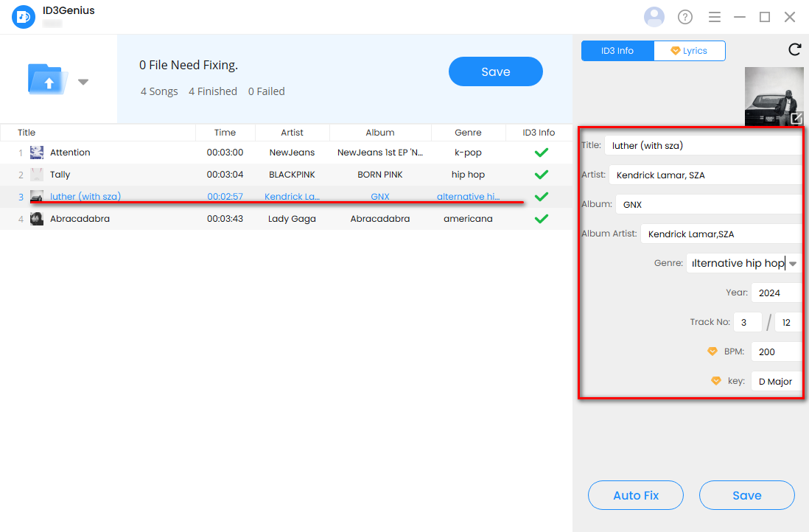
Task: Click the diamond icon on Lyrics tab
Action: click(x=675, y=51)
